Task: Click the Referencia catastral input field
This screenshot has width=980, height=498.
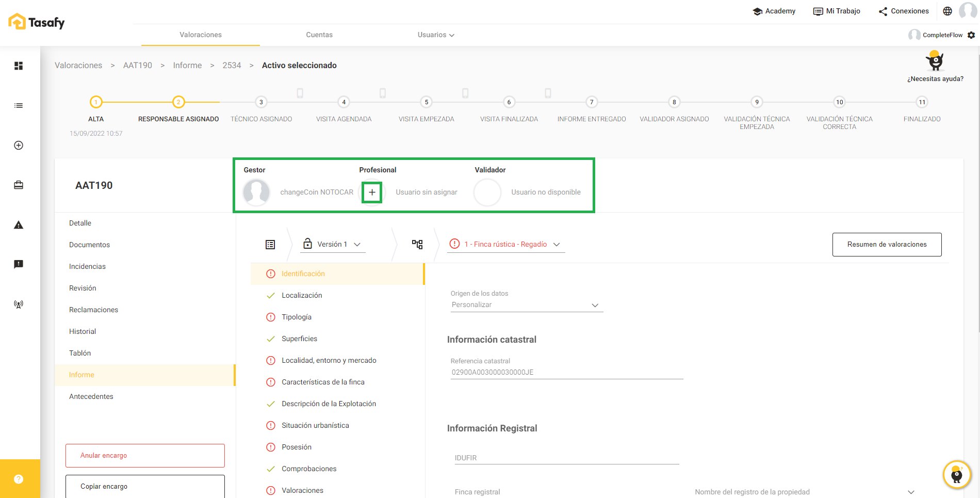Action: click(566, 372)
